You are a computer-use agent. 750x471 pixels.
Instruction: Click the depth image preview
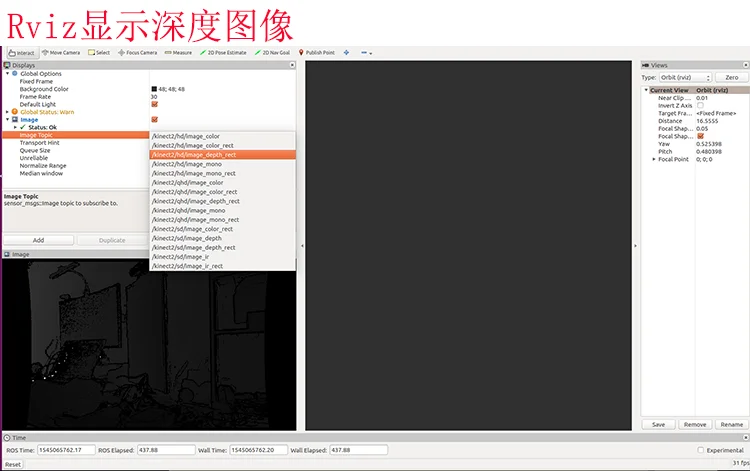point(149,345)
